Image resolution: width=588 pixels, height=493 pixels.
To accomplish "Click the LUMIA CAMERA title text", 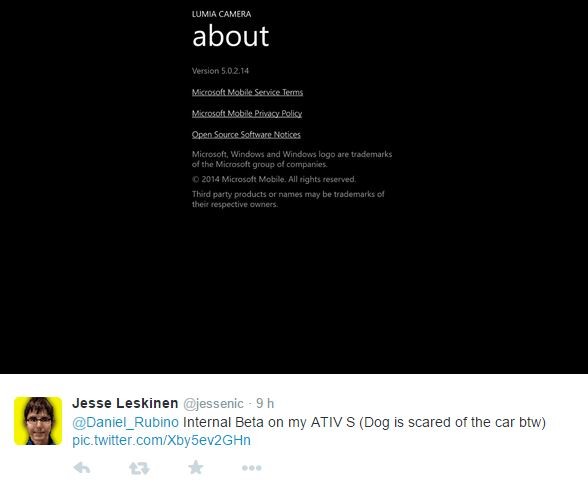I will tap(221, 14).
